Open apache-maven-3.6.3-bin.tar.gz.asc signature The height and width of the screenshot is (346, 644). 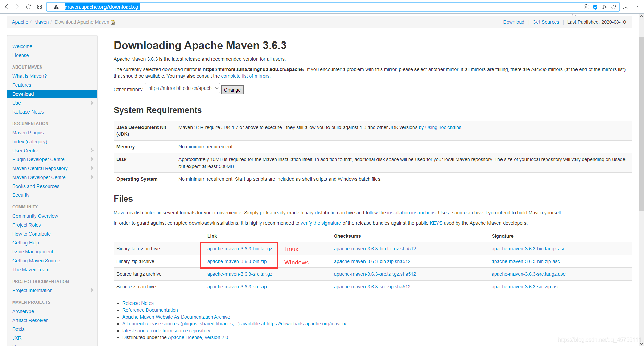pyautogui.click(x=529, y=249)
